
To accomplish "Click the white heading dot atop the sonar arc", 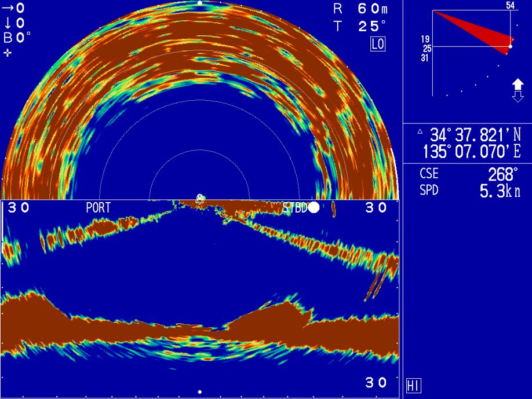I will pyautogui.click(x=200, y=3).
